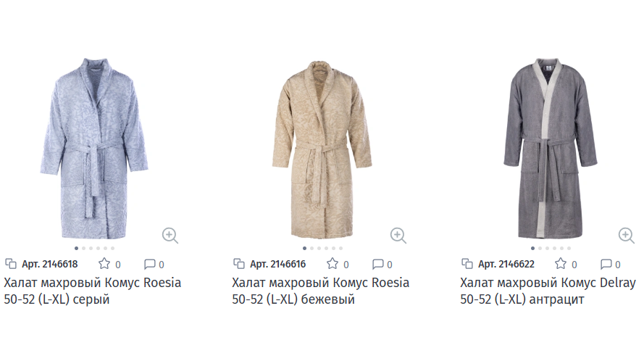644x340 pixels.
Task: Select second carousel dot under gray robe
Action: click(x=84, y=249)
